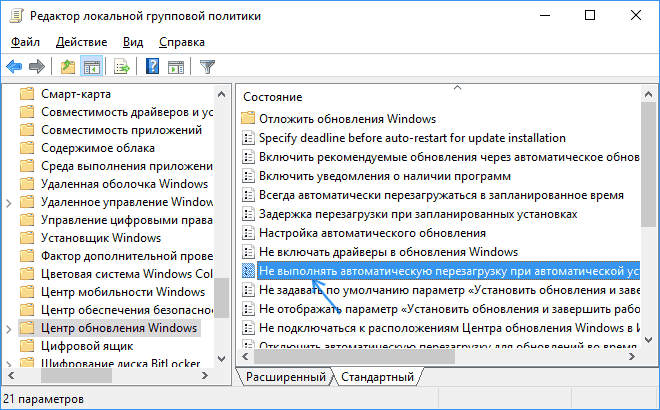Switch to the Расширенный tab
Image resolution: width=660 pixels, height=410 pixels.
pos(285,377)
